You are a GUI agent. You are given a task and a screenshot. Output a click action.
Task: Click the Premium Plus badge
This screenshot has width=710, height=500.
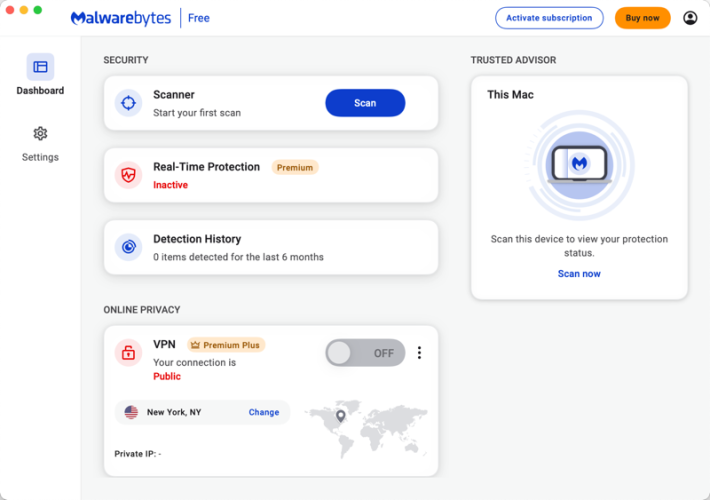pyautogui.click(x=226, y=345)
